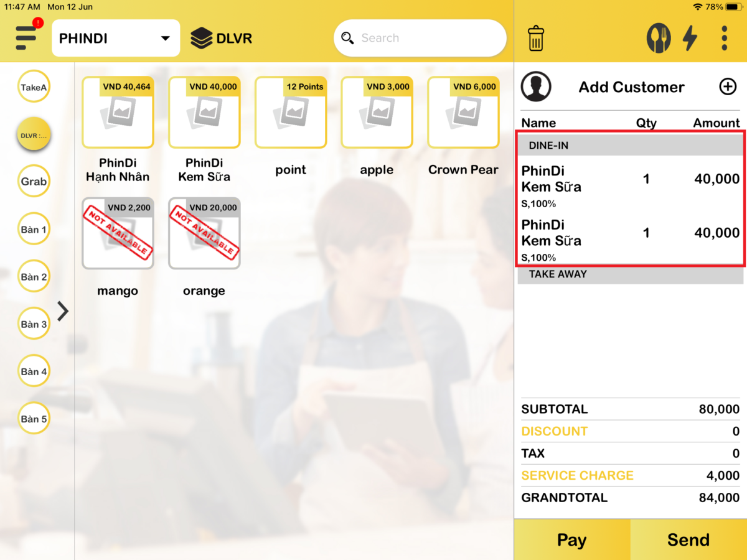Tap the trash icon to clear the order
This screenshot has height=560, width=747.
[x=535, y=38]
